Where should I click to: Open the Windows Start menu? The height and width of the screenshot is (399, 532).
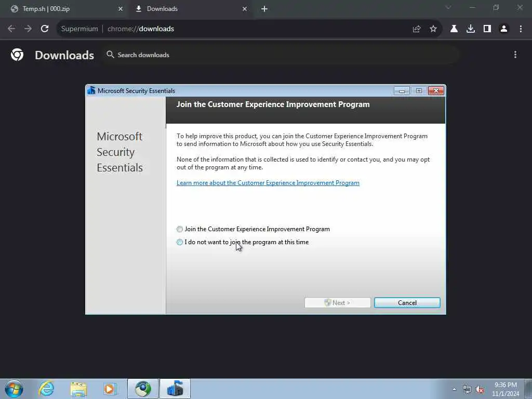pos(14,389)
